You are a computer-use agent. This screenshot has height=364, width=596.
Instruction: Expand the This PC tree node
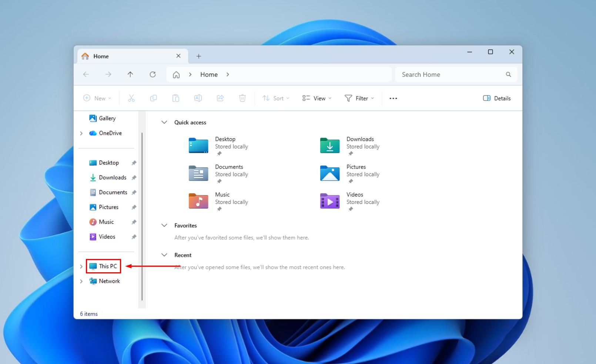(x=81, y=266)
